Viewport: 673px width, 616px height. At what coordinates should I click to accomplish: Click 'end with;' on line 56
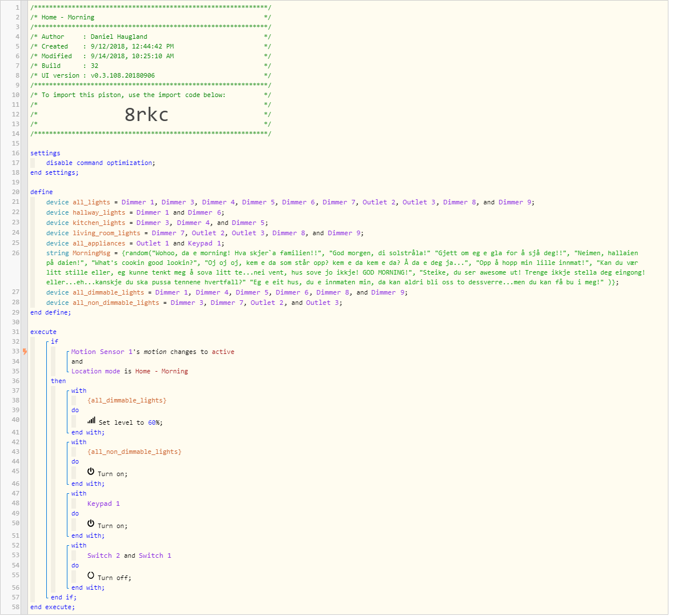88,589
